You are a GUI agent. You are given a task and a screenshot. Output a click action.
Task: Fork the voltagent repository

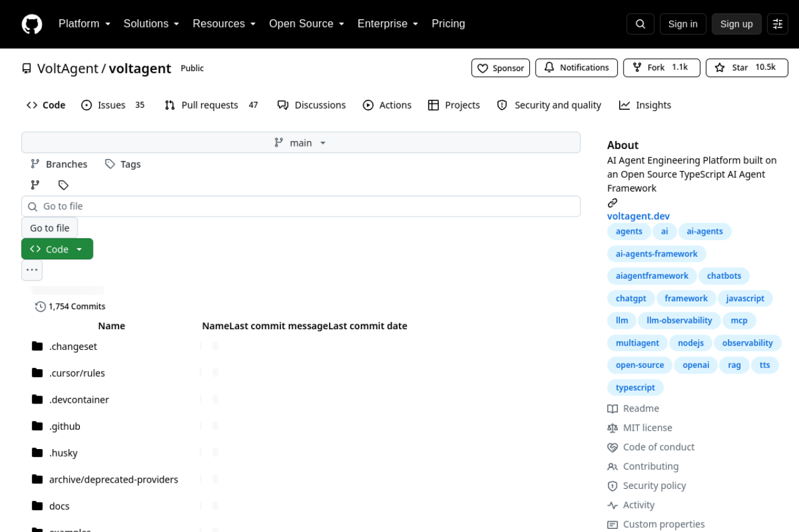click(x=662, y=68)
